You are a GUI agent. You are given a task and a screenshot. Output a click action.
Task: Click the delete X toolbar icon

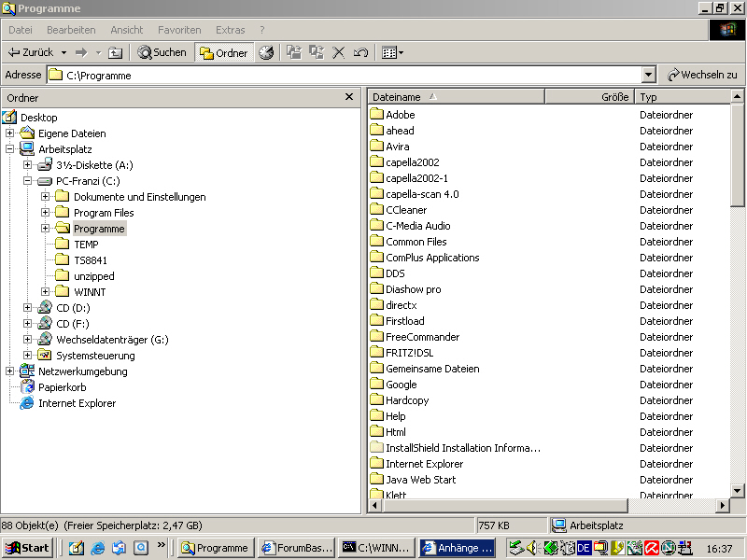coord(339,52)
